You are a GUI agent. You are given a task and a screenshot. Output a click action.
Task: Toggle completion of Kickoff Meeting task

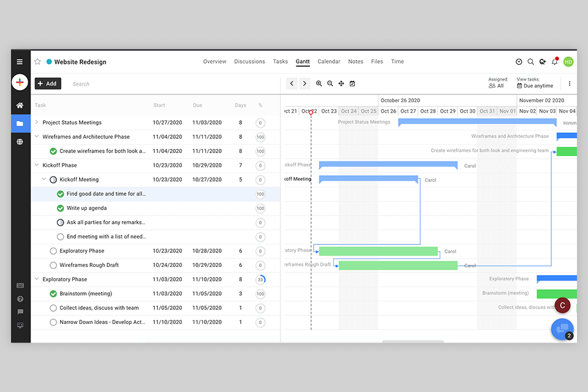(53, 179)
